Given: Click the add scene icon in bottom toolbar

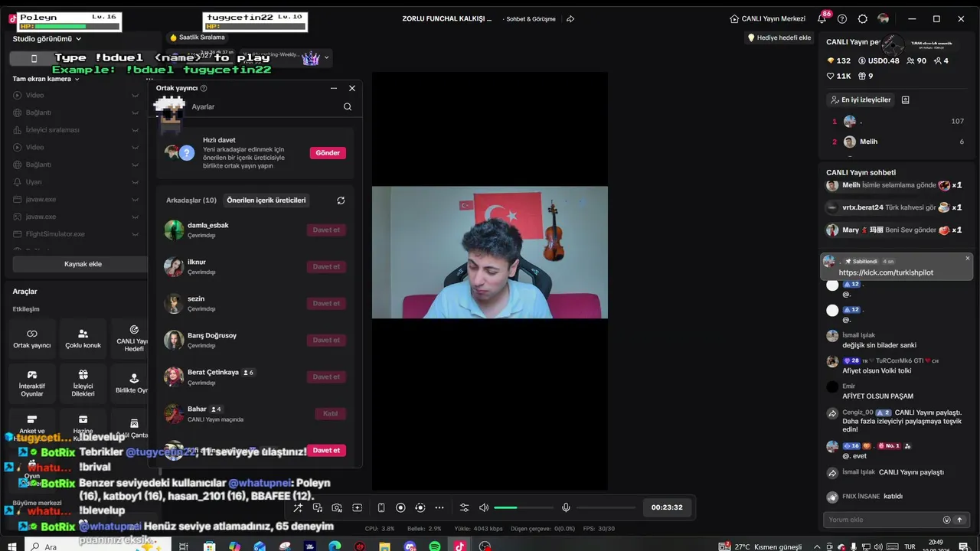Looking at the screenshot, I should pyautogui.click(x=357, y=507).
